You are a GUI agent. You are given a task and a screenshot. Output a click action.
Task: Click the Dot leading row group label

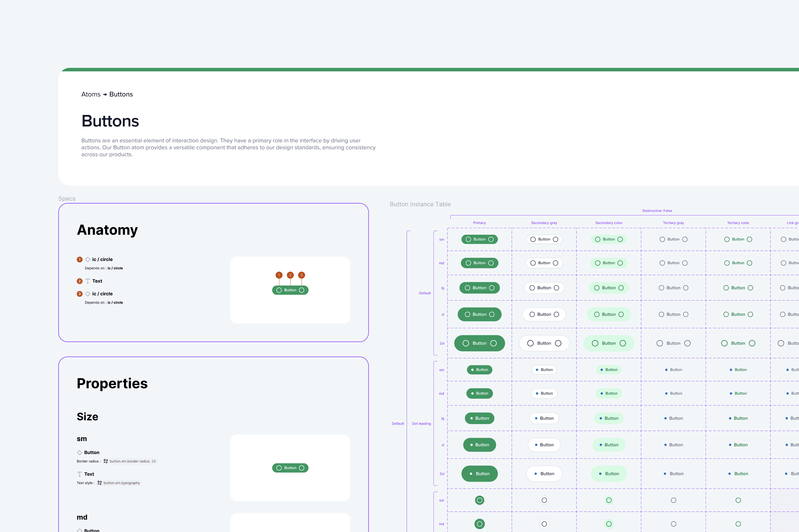click(421, 423)
